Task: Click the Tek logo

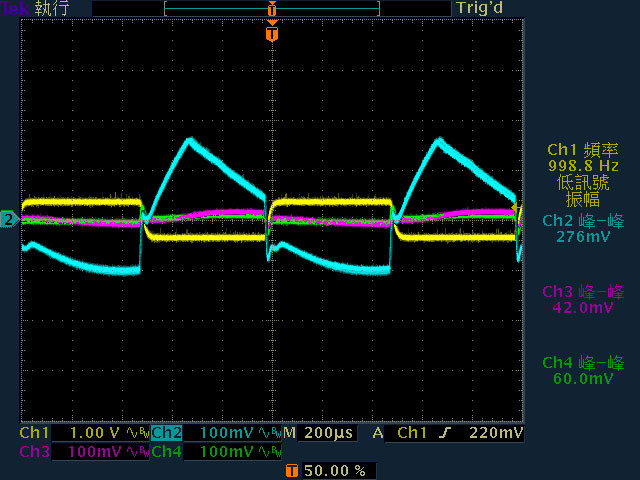Action: tap(15, 8)
